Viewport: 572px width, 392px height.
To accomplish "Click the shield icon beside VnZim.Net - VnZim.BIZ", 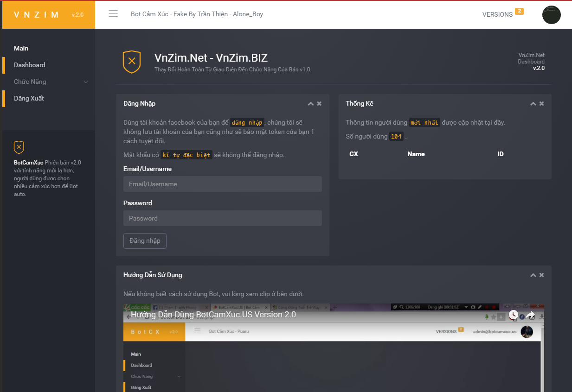I will point(132,62).
